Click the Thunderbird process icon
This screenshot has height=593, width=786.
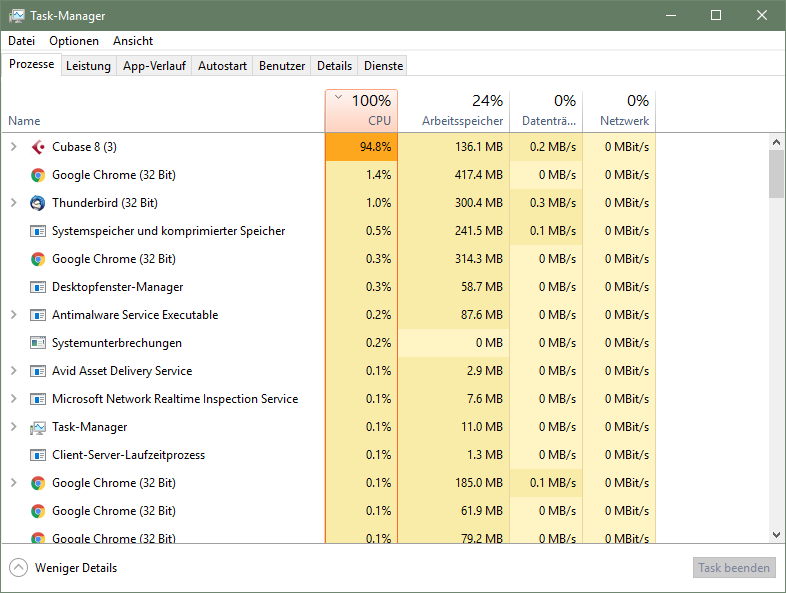tap(38, 203)
